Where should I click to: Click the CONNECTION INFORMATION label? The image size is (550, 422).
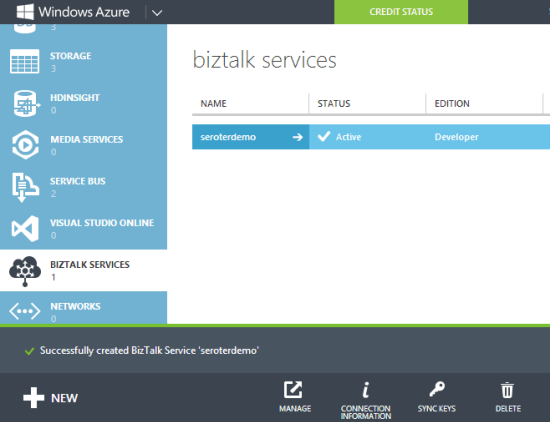tap(366, 412)
